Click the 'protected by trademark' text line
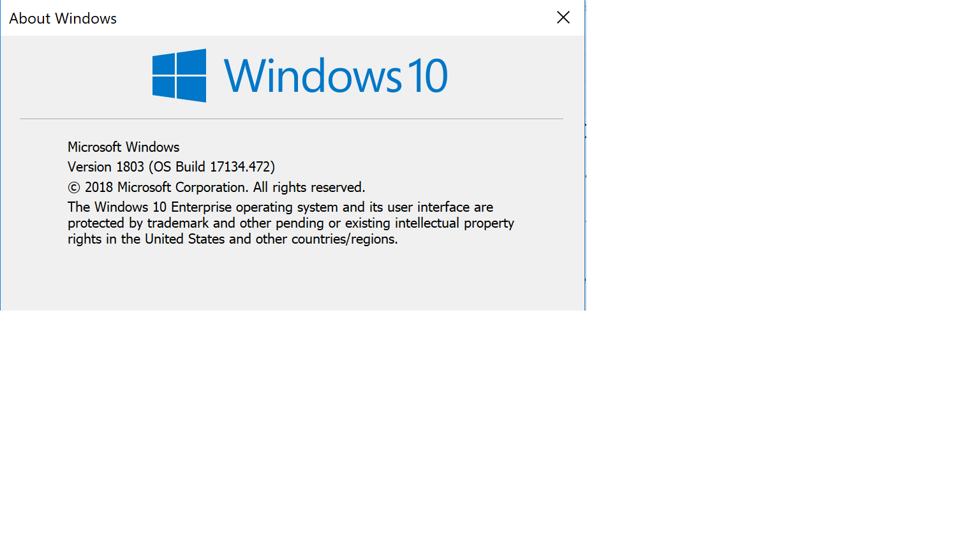The width and height of the screenshot is (980, 551). tap(291, 223)
